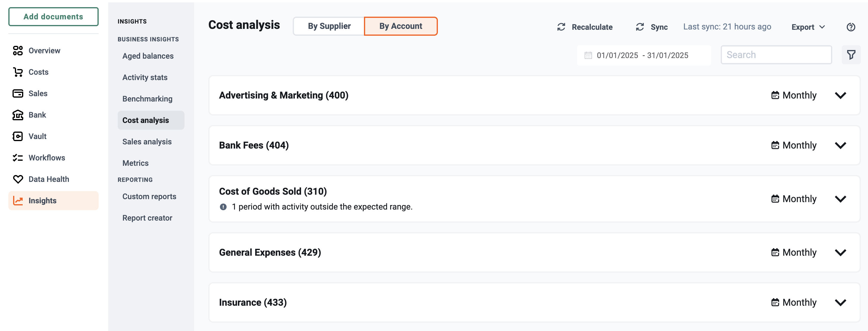Expand the General Expenses (429) row
The width and height of the screenshot is (868, 331).
840,253
